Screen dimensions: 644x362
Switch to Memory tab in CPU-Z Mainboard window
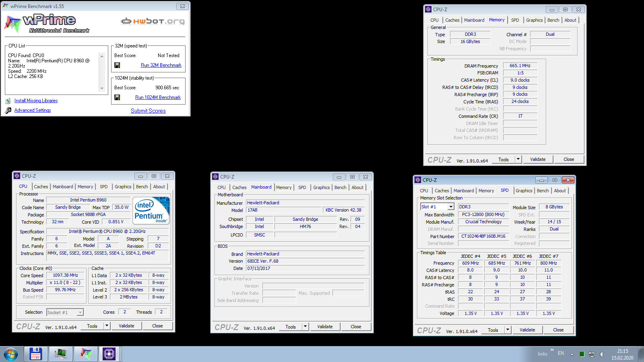click(x=284, y=187)
